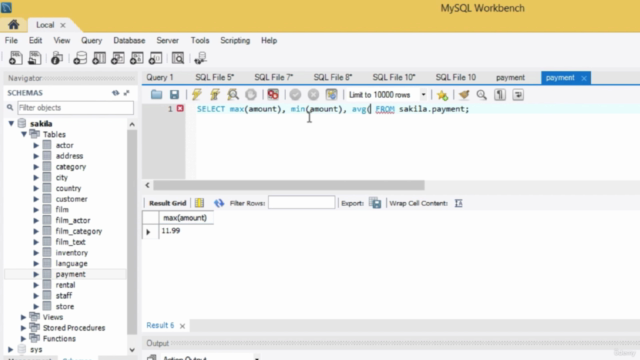Close the Result 6 tab

coord(182,326)
